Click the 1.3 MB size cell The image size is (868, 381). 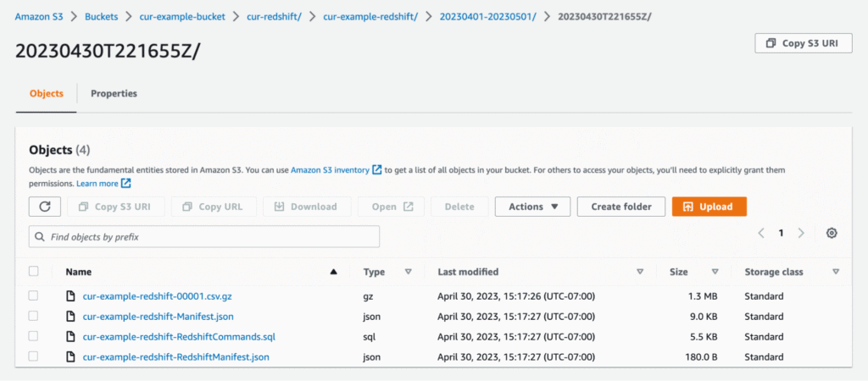pos(701,296)
